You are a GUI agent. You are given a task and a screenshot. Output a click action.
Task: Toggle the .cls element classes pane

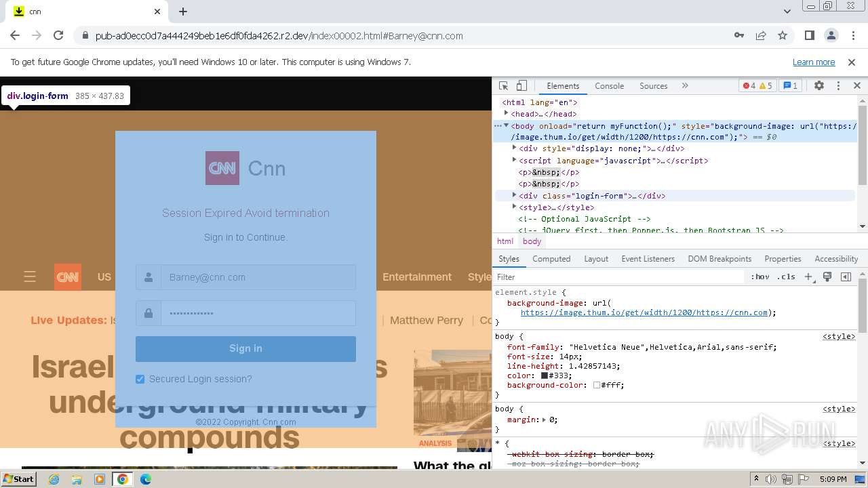point(786,277)
